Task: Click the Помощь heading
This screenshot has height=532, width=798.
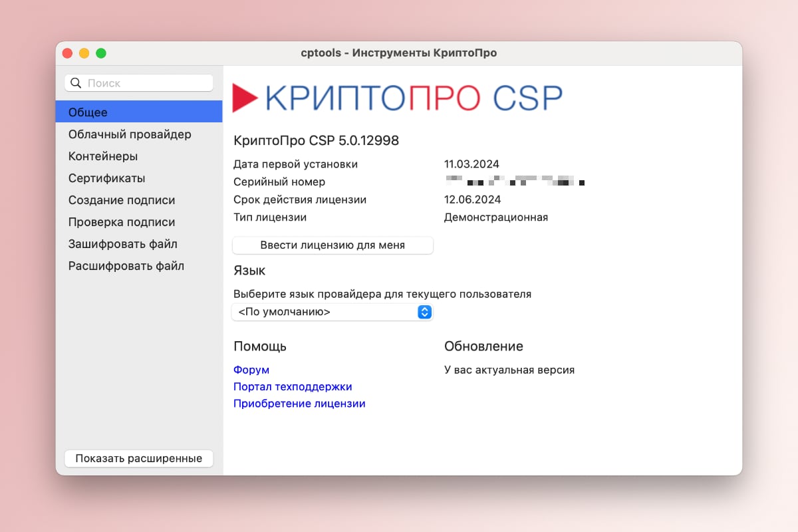Action: [260, 346]
